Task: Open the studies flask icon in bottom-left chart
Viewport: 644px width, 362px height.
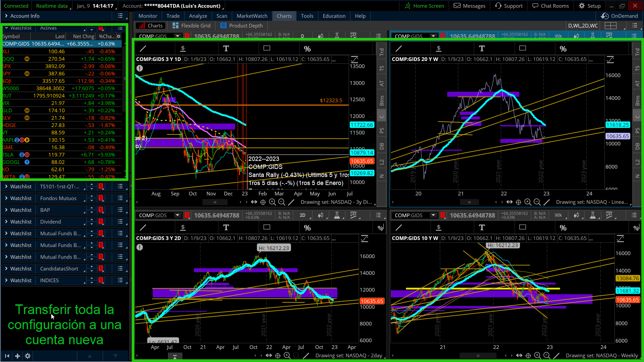Action: pyautogui.click(x=337, y=216)
